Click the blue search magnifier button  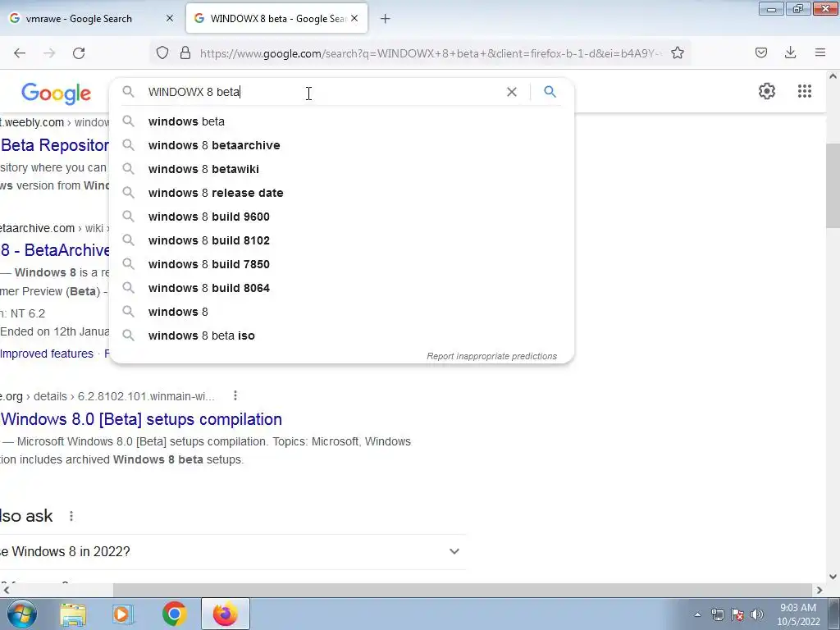click(550, 92)
